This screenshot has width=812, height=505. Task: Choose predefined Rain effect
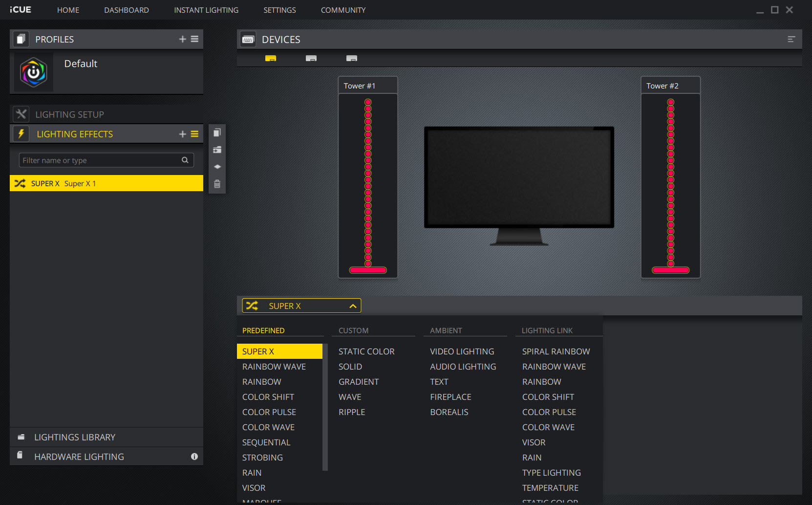coord(252,473)
